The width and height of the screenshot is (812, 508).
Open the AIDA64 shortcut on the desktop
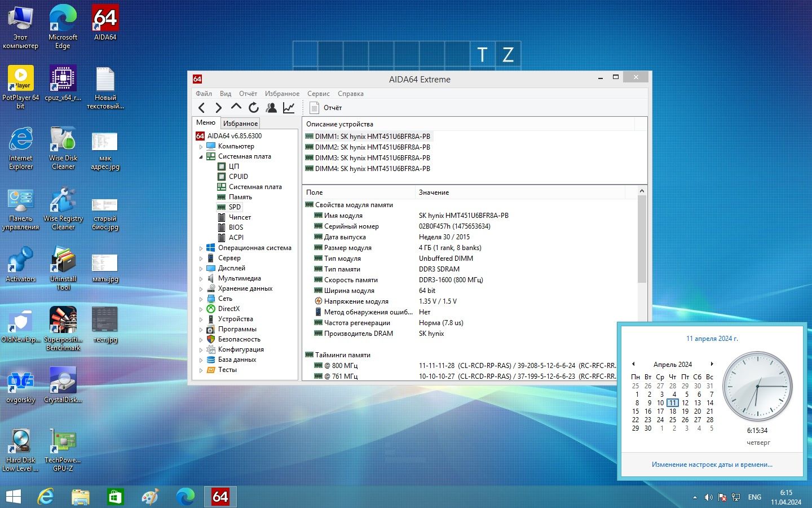[x=105, y=23]
